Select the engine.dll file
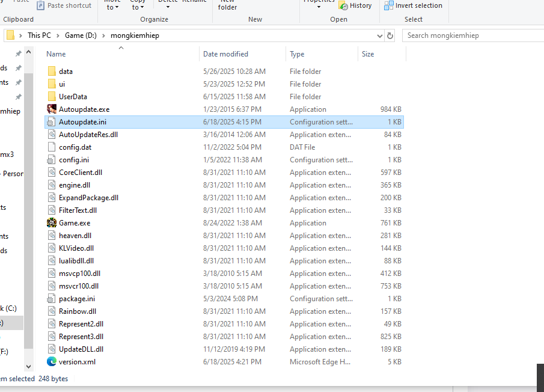The height and width of the screenshot is (392, 544). [75, 185]
